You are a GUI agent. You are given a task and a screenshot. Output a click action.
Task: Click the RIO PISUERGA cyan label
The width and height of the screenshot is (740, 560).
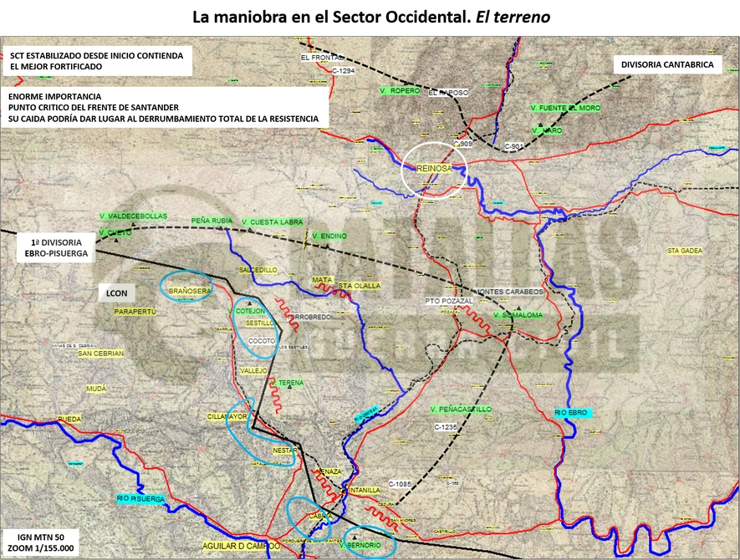141,499
